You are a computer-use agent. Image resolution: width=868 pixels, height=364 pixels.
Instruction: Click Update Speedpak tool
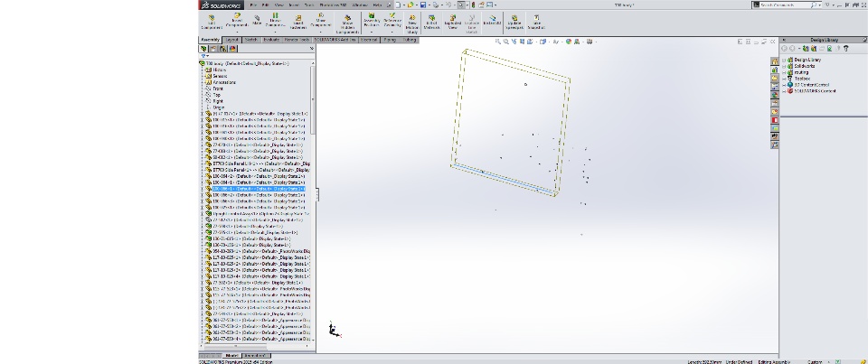(x=514, y=22)
